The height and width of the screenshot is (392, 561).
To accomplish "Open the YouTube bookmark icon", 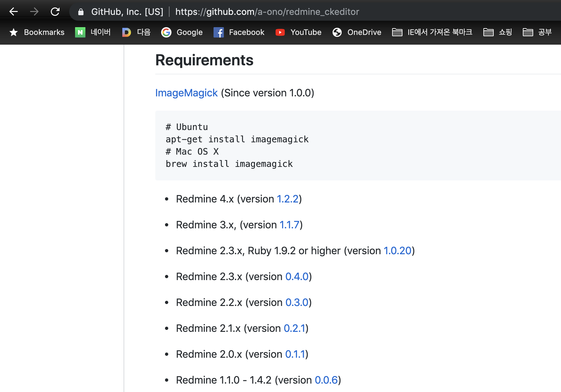I will click(280, 32).
